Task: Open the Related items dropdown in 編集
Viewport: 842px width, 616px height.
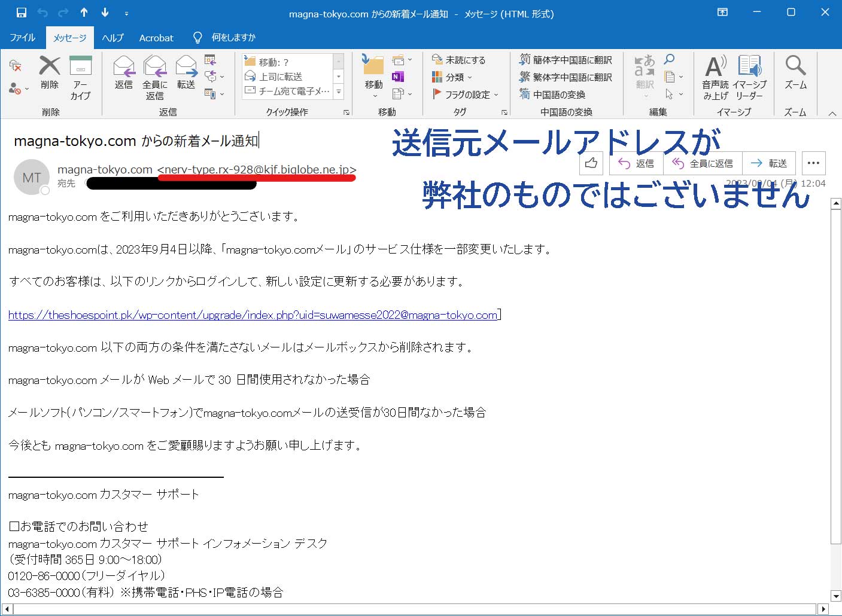Action: pos(674,77)
